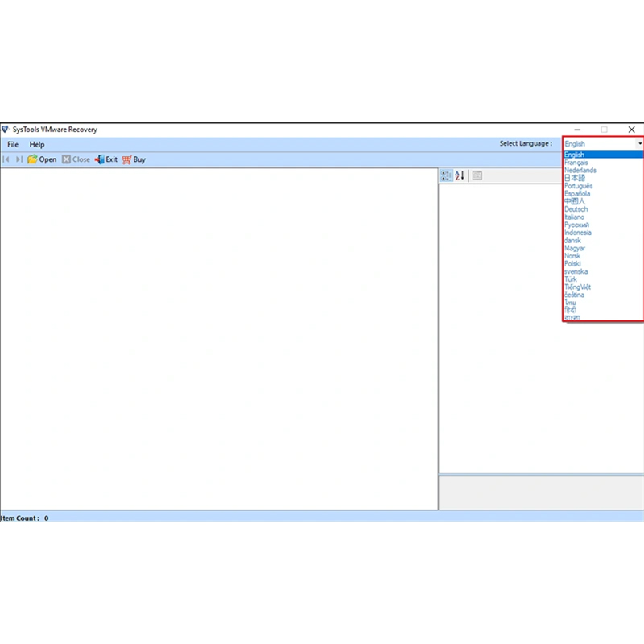Select Tiếng Việt from the language list
This screenshot has width=644, height=644.
(602, 287)
